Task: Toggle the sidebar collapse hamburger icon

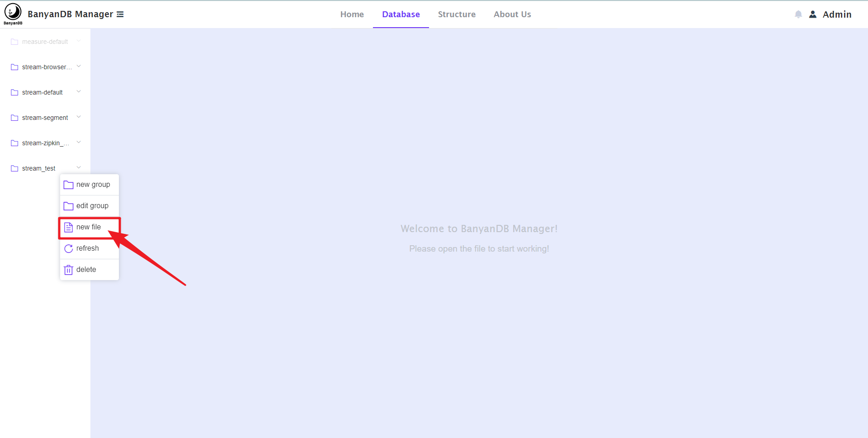Action: (120, 14)
